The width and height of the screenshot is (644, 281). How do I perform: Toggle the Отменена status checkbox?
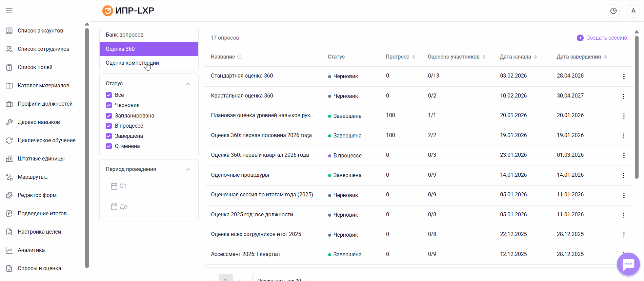click(109, 146)
